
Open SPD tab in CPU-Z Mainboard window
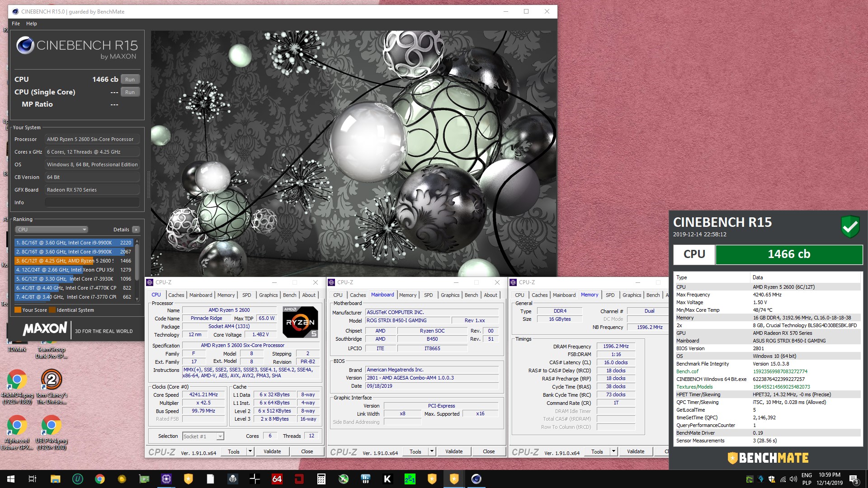click(x=429, y=295)
